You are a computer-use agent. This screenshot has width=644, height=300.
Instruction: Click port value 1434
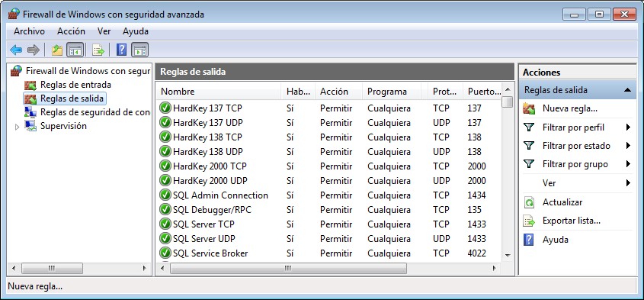pyautogui.click(x=476, y=195)
